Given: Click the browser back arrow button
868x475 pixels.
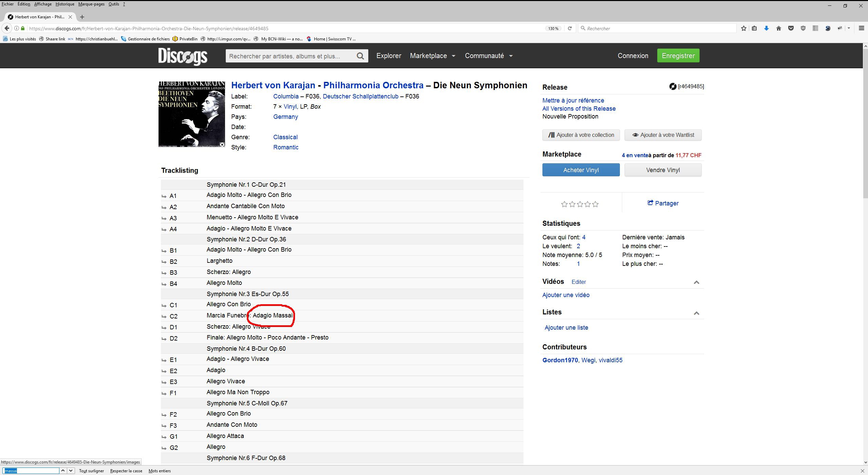Looking at the screenshot, I should (x=7, y=28).
